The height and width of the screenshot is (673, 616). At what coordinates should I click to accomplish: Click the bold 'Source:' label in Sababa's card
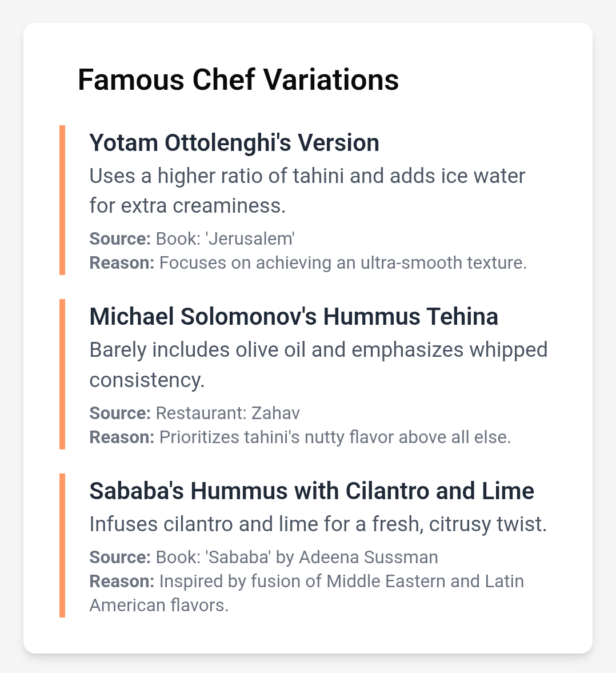[x=120, y=557]
